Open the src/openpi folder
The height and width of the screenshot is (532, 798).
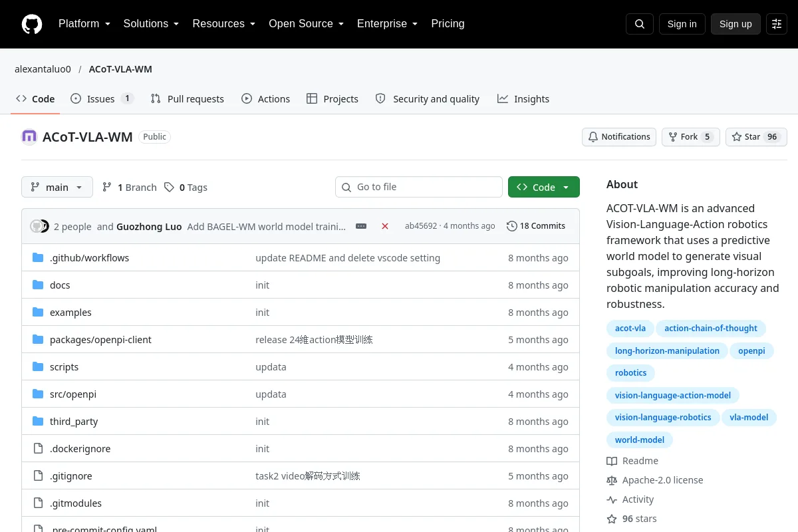[73, 394]
